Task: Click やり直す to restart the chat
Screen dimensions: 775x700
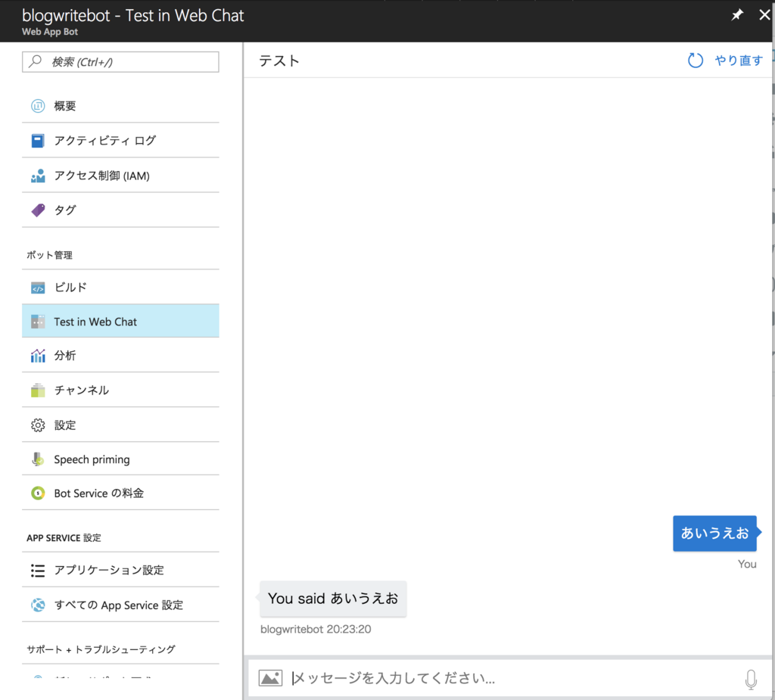Action: 739,60
